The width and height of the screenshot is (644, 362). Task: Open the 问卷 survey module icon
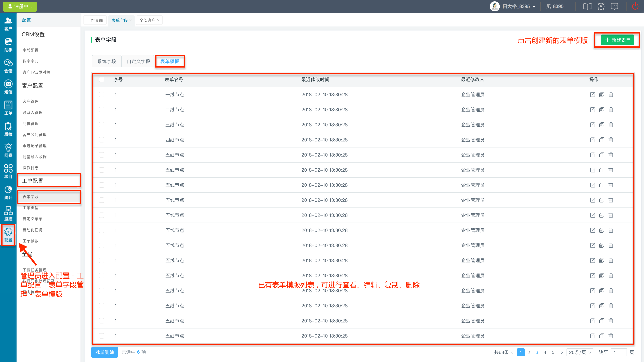pos(8,151)
